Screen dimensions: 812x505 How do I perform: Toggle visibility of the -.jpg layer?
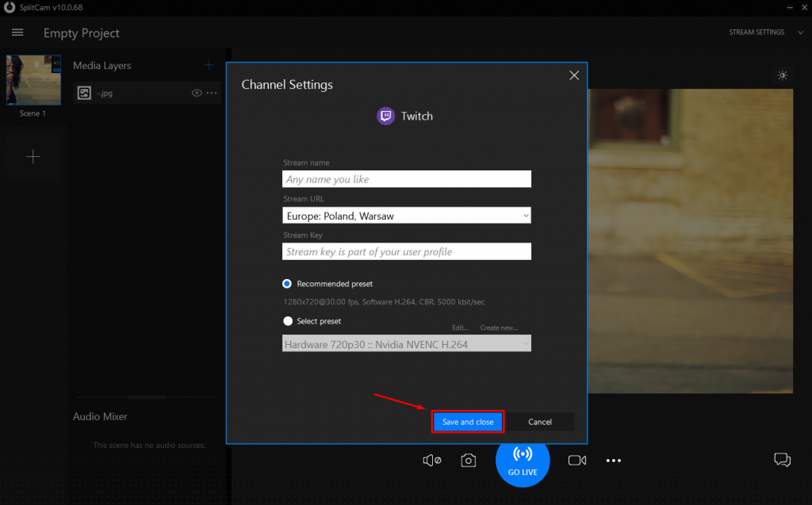[x=197, y=94]
